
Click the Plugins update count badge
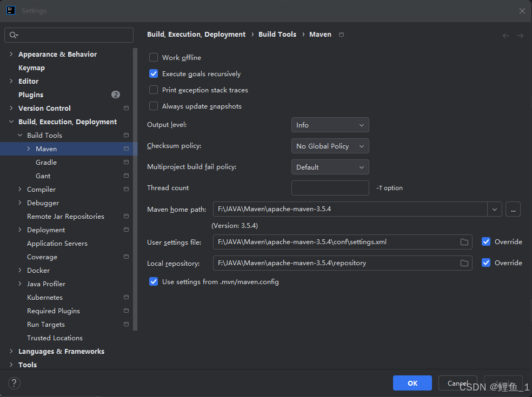coord(116,95)
